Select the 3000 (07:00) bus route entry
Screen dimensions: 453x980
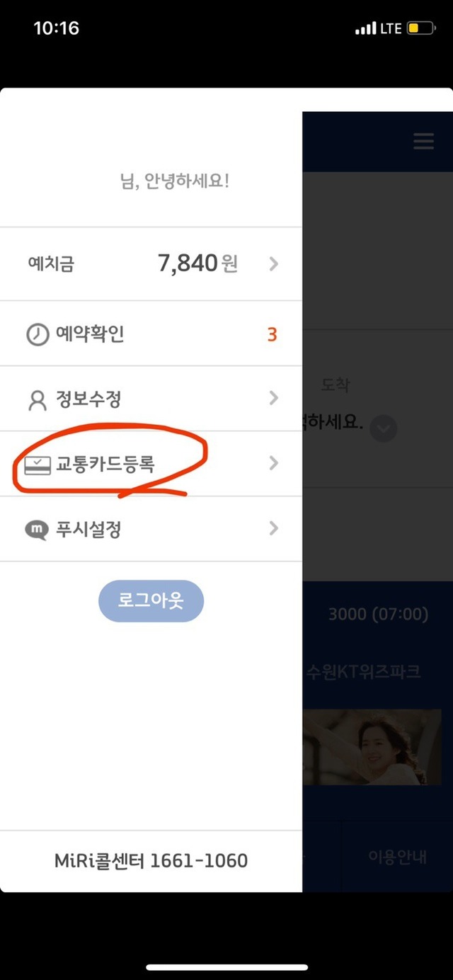378,614
